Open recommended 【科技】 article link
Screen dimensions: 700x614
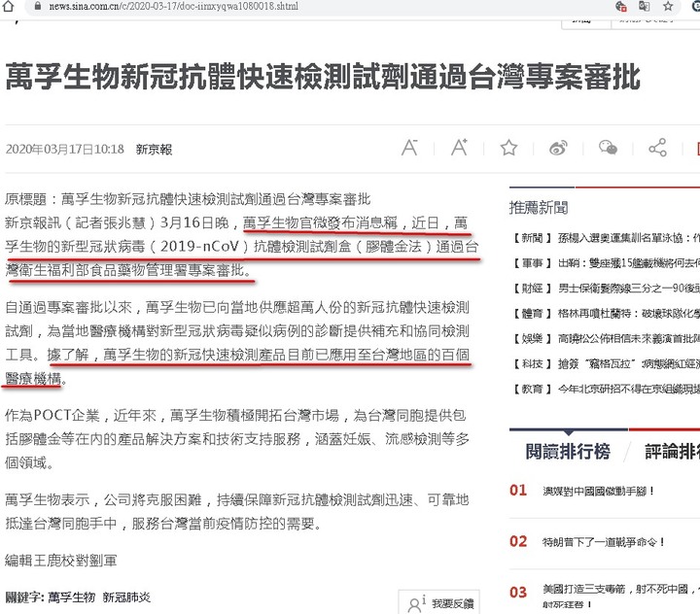(606, 363)
